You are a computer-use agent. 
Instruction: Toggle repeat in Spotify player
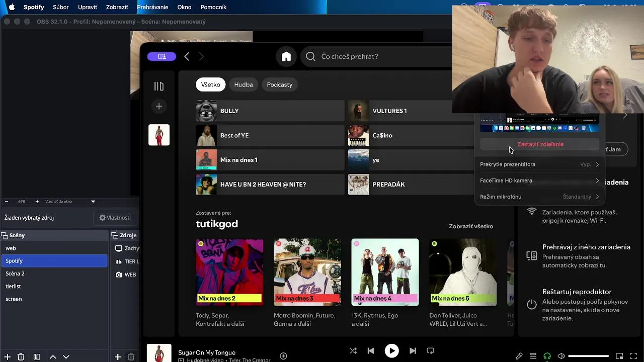click(431, 351)
